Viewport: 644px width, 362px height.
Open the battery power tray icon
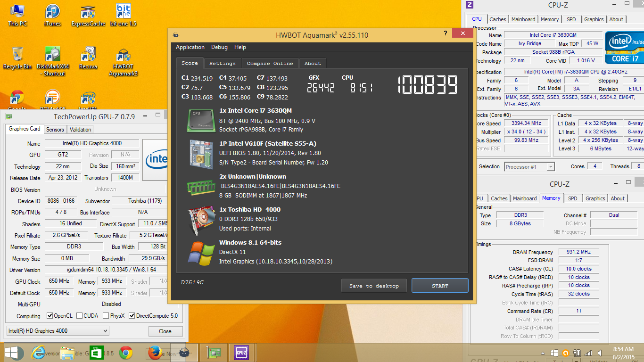pyautogui.click(x=577, y=353)
